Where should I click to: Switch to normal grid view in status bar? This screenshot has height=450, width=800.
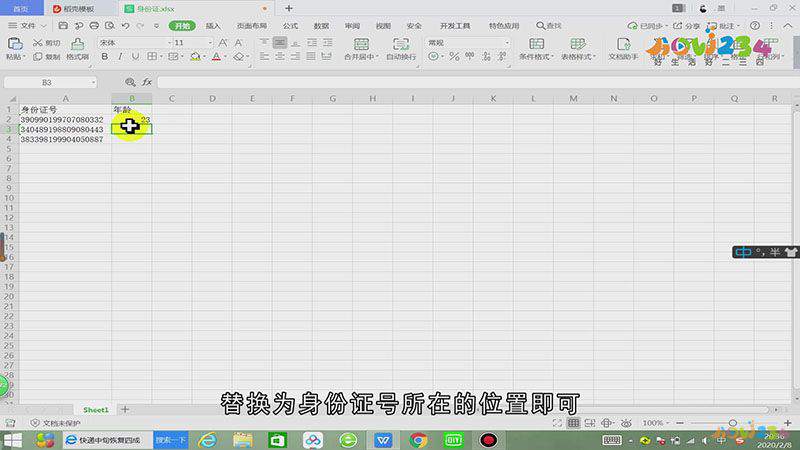(x=573, y=423)
